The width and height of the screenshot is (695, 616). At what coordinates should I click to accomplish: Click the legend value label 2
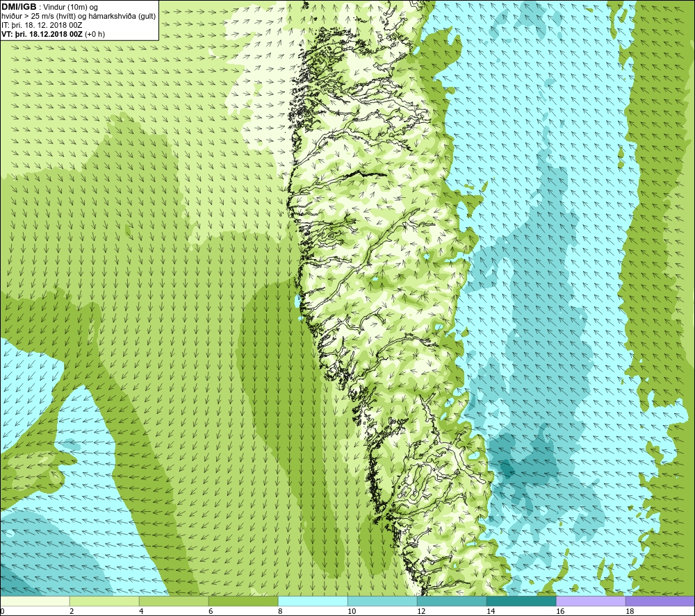click(72, 612)
